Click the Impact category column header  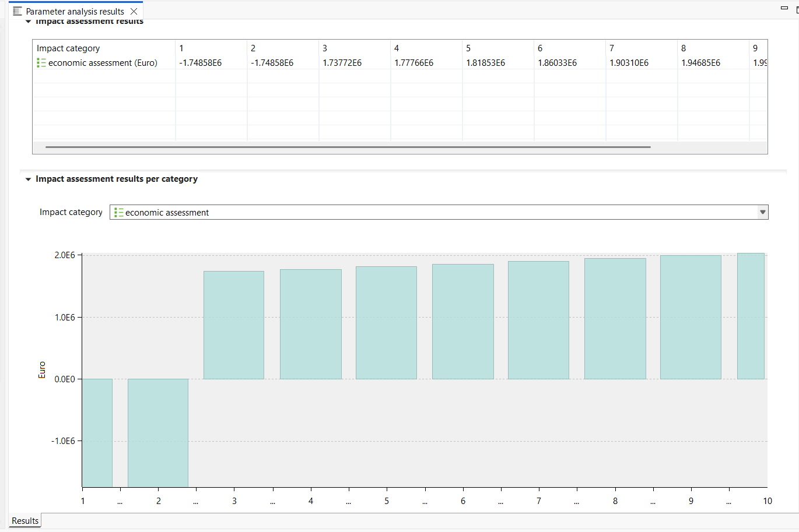68,48
